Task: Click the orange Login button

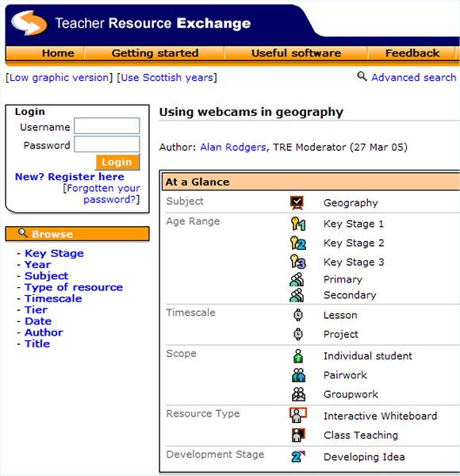Action: 117,162
